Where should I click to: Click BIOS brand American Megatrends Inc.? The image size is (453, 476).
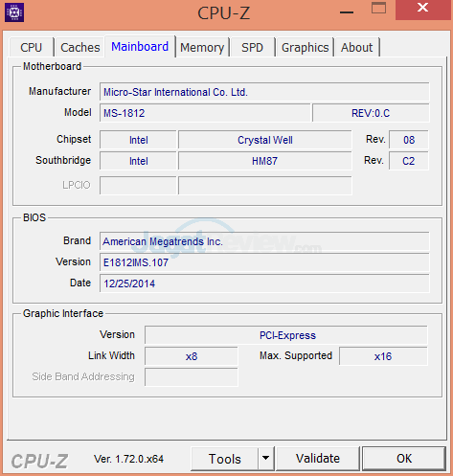coord(264,241)
